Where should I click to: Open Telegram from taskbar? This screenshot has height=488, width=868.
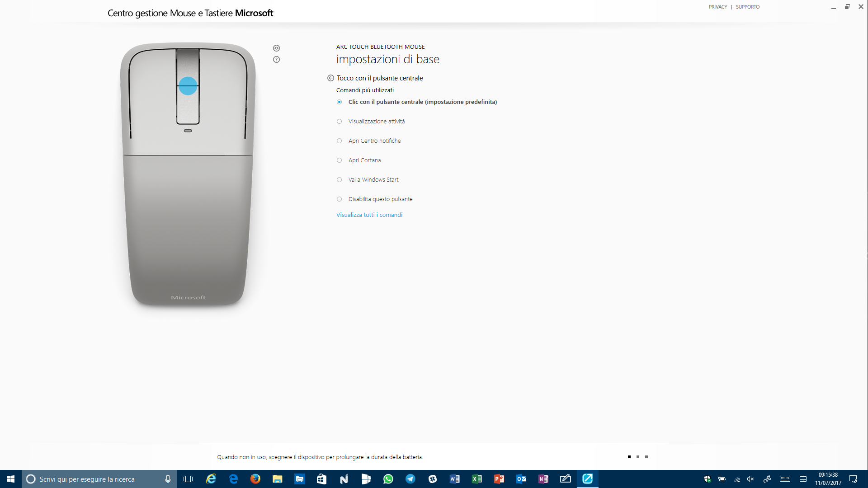click(410, 479)
